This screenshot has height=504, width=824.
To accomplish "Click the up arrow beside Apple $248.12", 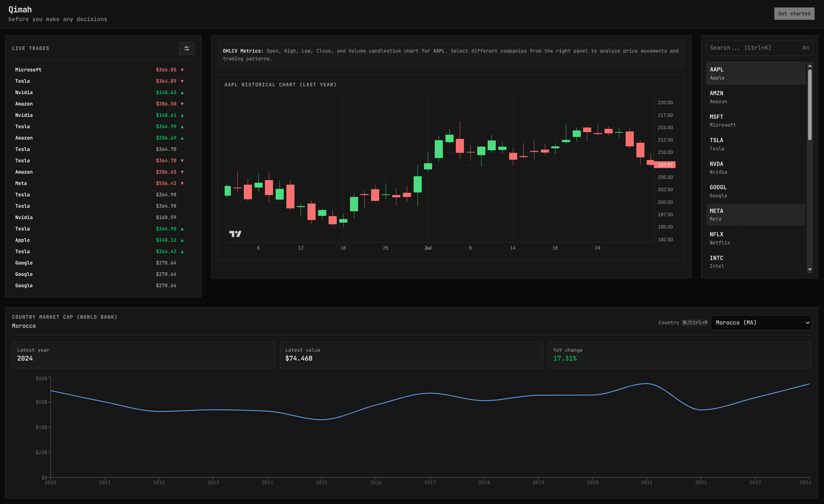I will [x=182, y=240].
